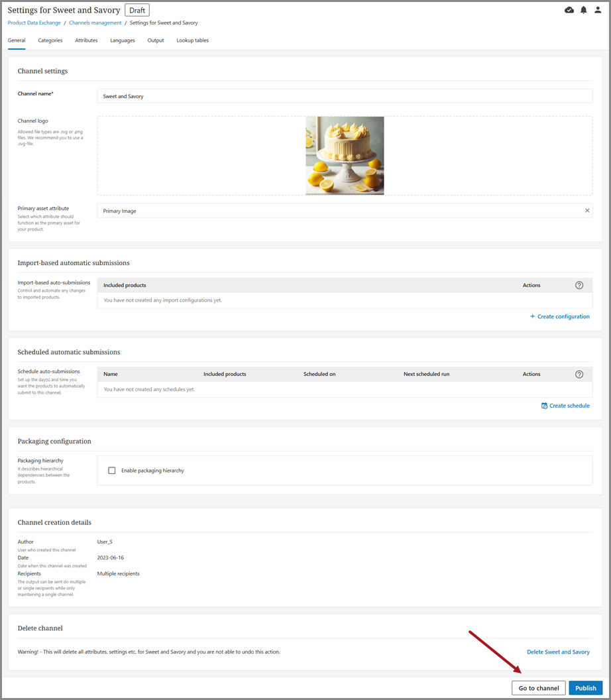611x700 pixels.
Task: Enable packaging hierarchy checkbox
Action: [112, 471]
